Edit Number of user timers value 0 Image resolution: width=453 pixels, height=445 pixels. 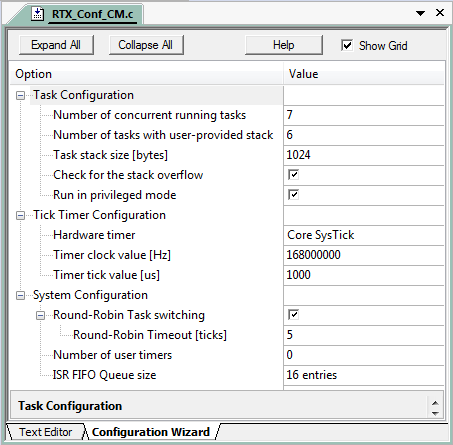(364, 355)
